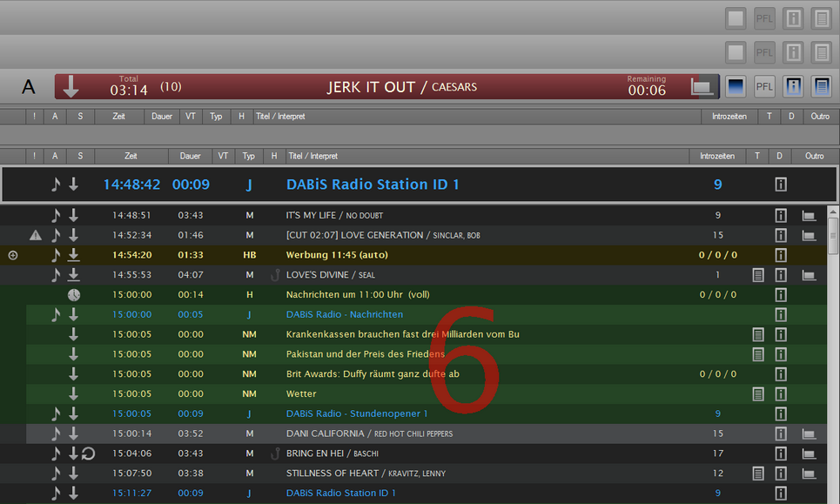Click clock icon on Nachrichten um 11:00 row
The image size is (840, 504).
click(74, 294)
